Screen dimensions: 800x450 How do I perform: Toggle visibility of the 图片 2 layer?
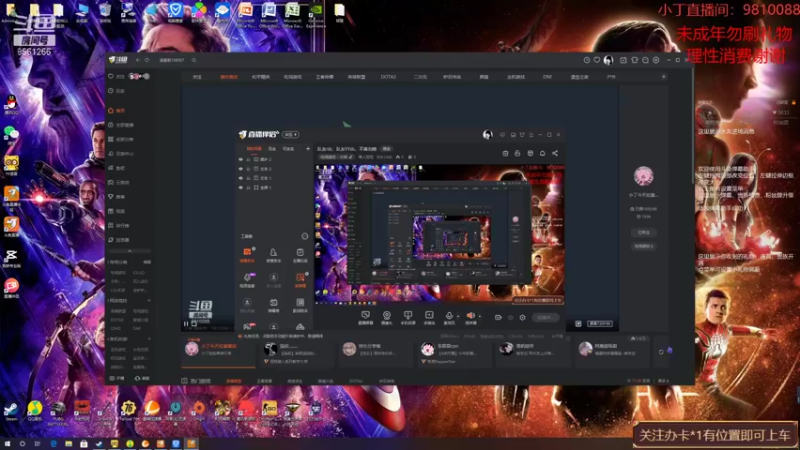pyautogui.click(x=241, y=160)
